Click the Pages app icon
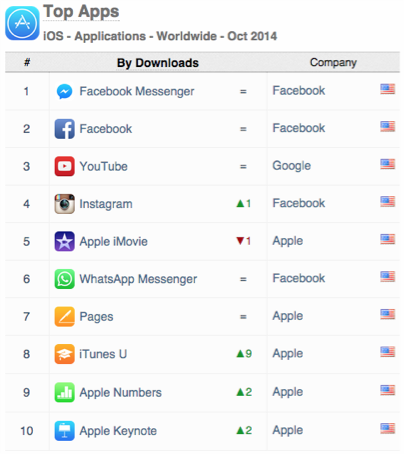This screenshot has height=454, width=404. pyautogui.click(x=64, y=316)
